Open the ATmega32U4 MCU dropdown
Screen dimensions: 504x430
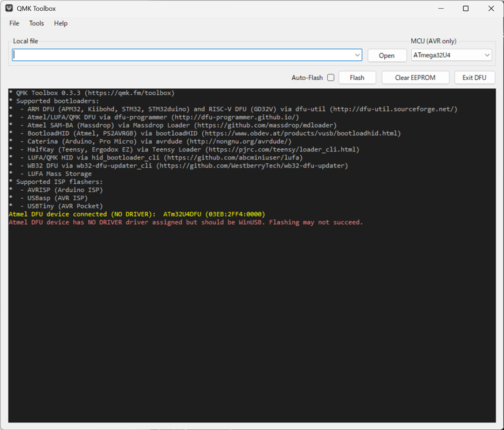pos(451,55)
